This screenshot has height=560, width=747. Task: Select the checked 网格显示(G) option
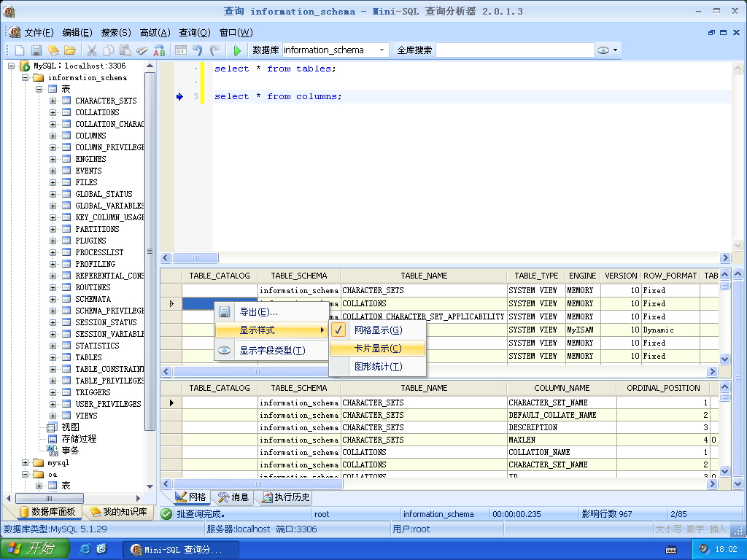(377, 330)
